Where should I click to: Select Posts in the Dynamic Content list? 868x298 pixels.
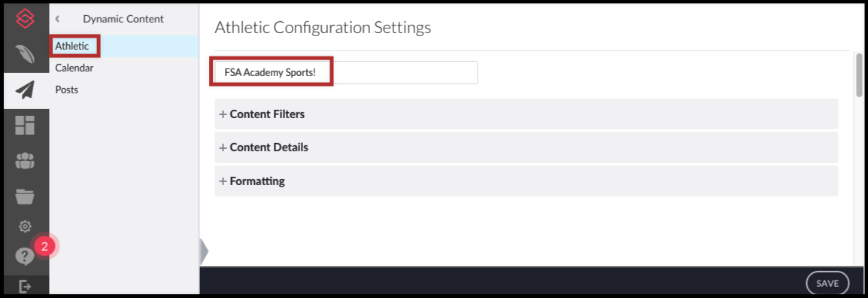click(66, 90)
